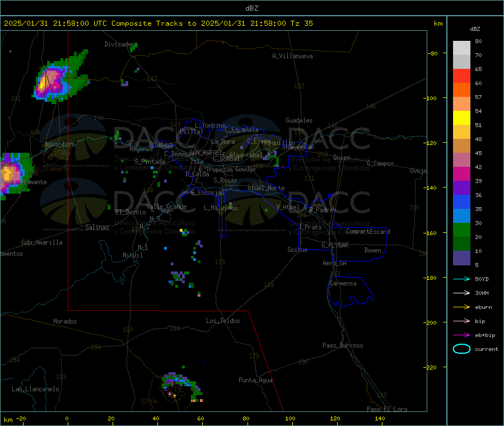Click the G_Campos place label
504x426 pixels.
coord(380,163)
